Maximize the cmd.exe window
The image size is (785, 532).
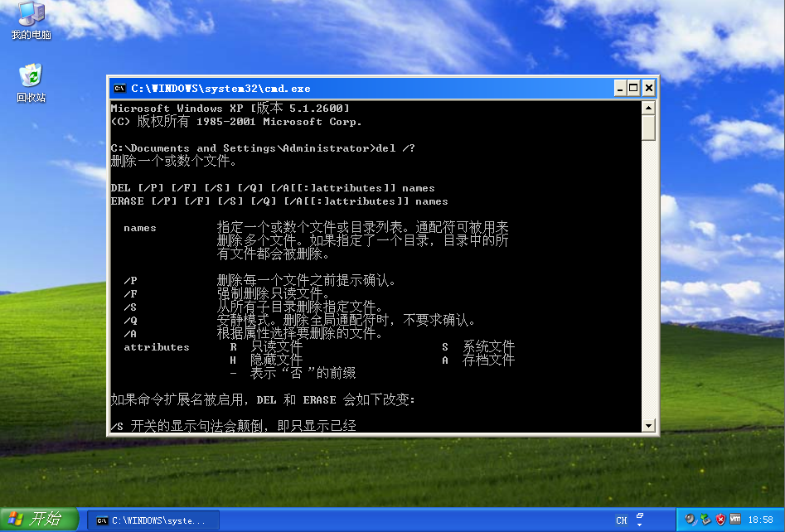634,88
